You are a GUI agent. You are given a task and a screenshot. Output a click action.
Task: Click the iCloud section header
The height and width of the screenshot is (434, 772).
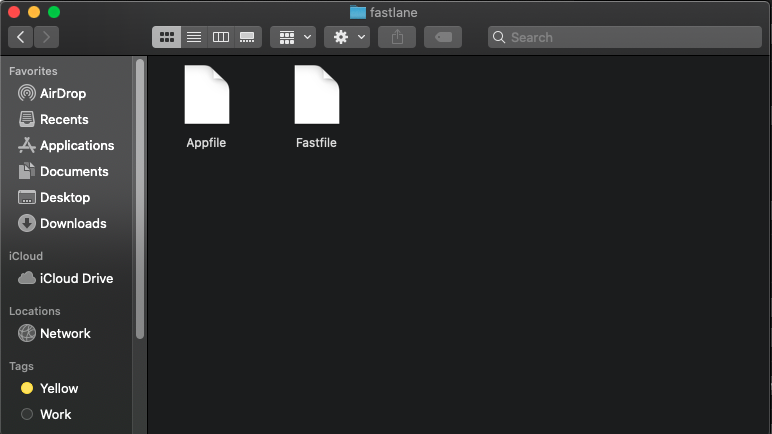[x=26, y=256]
